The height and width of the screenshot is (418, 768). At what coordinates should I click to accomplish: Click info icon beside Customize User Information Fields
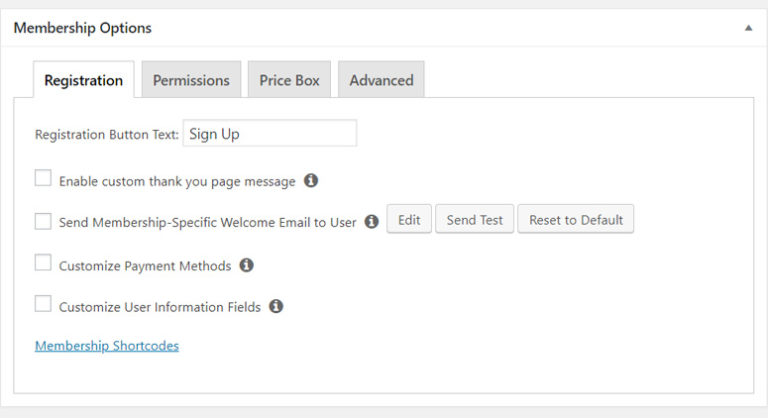pos(276,307)
